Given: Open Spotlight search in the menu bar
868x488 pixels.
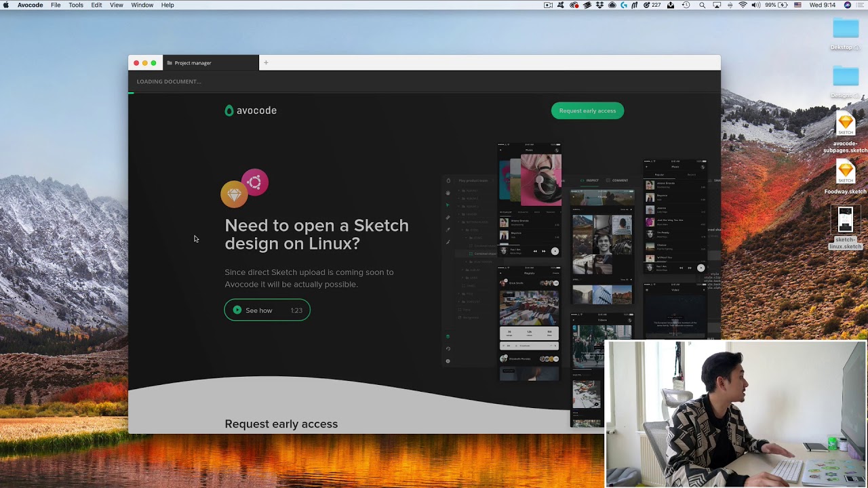Looking at the screenshot, I should 702,5.
